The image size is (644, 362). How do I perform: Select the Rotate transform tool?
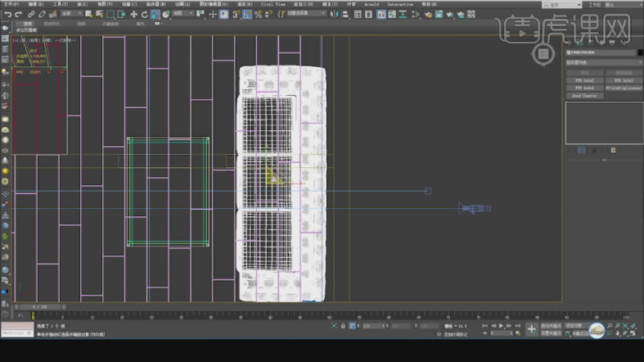click(144, 14)
